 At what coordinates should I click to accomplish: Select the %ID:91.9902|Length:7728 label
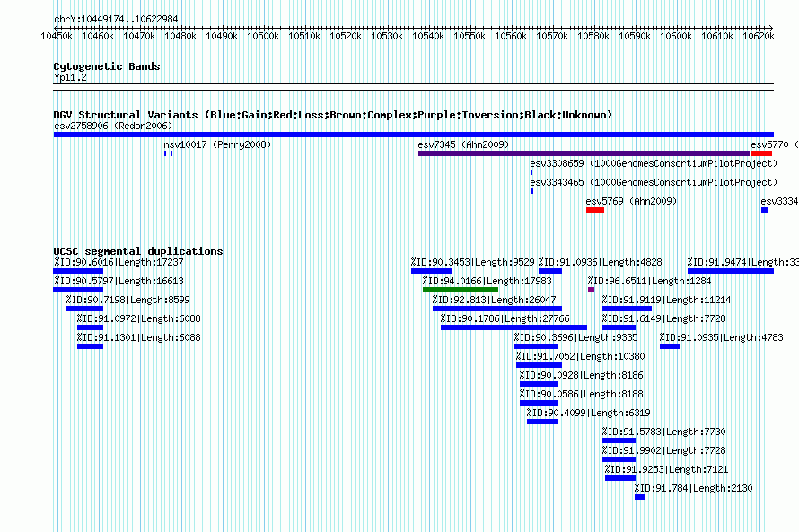(664, 450)
